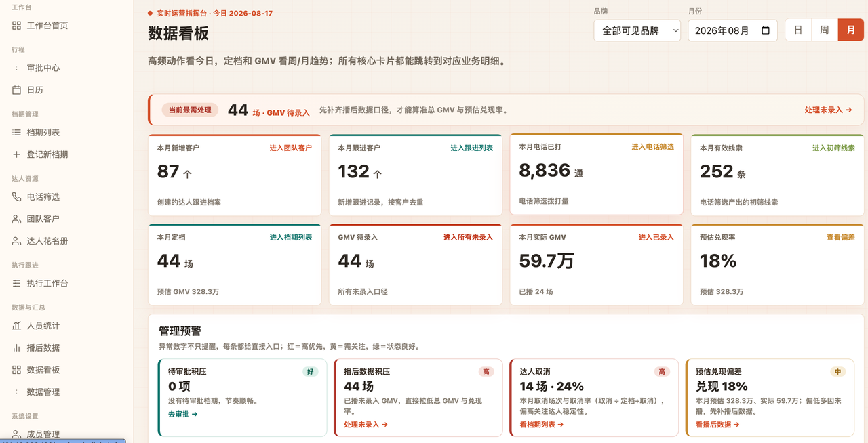Click the 日历 calendar icon in sidebar

(x=16, y=90)
